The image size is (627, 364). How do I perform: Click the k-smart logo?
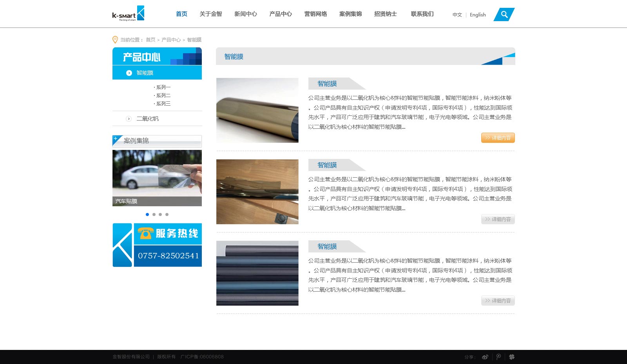(128, 14)
